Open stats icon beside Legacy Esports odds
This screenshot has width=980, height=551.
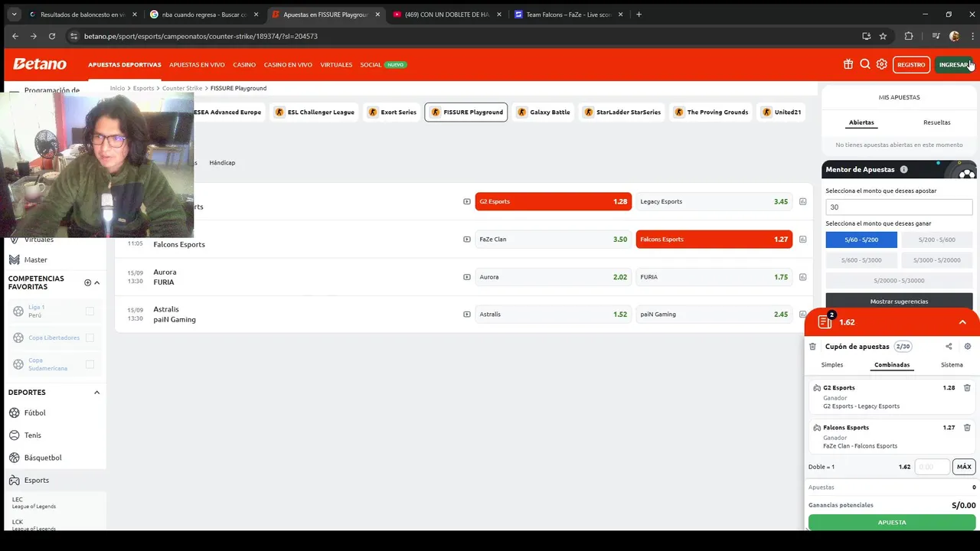pos(802,201)
